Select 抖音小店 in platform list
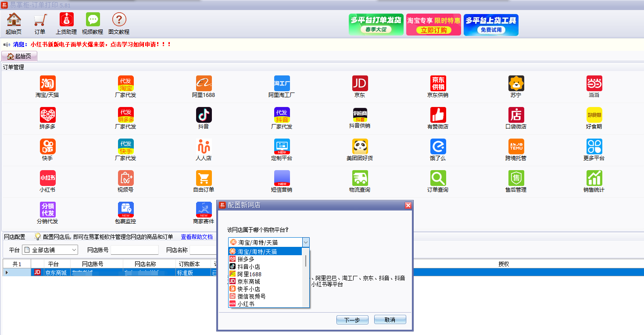Screen dimensions: 644x335 [x=265, y=267]
